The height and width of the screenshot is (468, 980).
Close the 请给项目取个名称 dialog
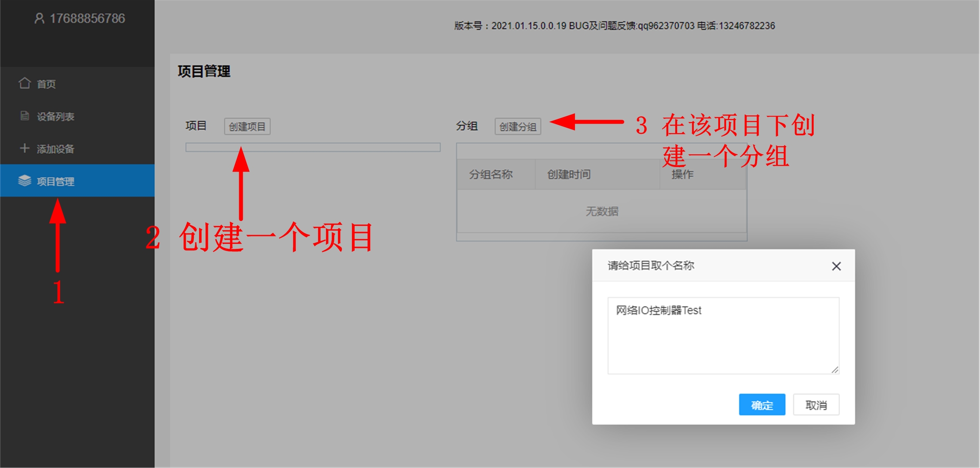(x=836, y=266)
